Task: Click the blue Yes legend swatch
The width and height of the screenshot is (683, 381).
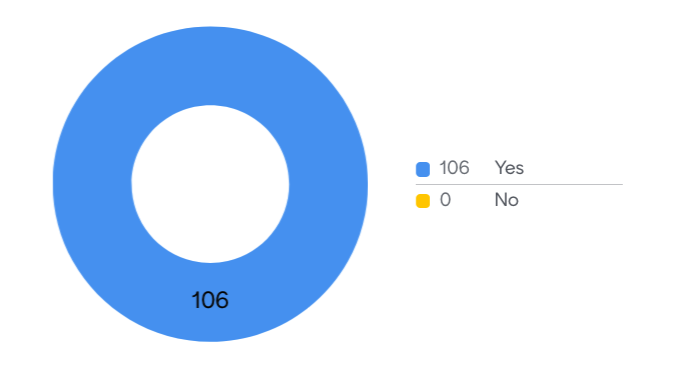Action: pos(423,169)
